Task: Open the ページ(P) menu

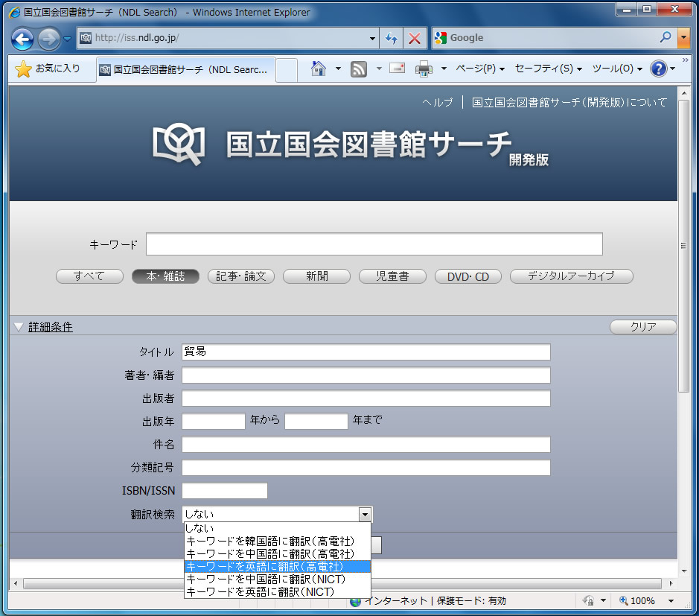Action: [x=480, y=69]
